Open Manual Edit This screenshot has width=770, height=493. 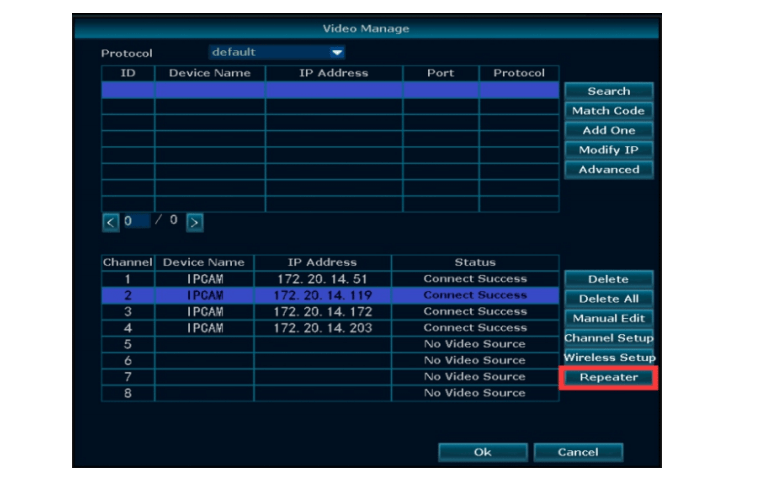click(x=608, y=318)
